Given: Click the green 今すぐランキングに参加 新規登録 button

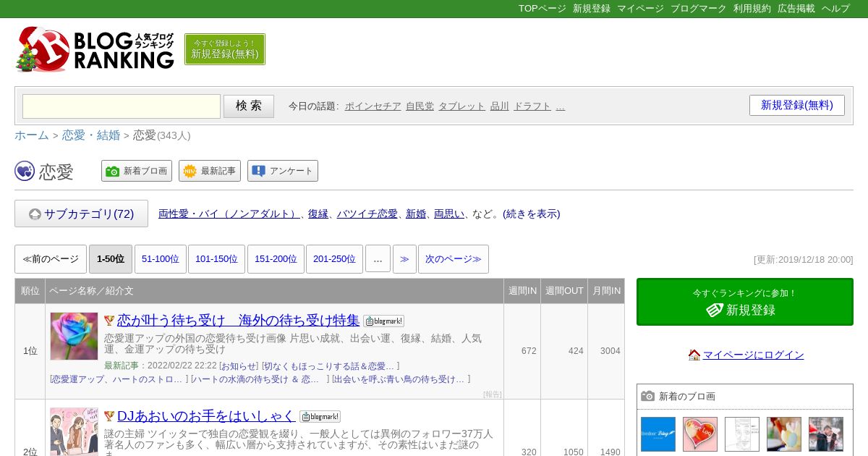Looking at the screenshot, I should coord(745,302).
